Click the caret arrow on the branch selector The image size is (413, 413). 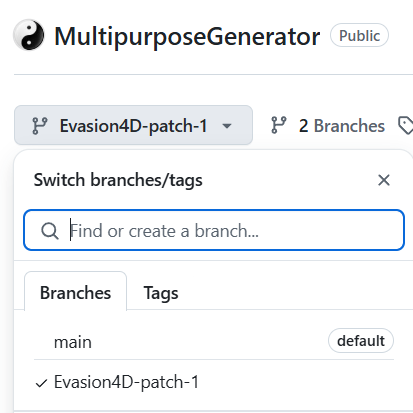point(227,126)
